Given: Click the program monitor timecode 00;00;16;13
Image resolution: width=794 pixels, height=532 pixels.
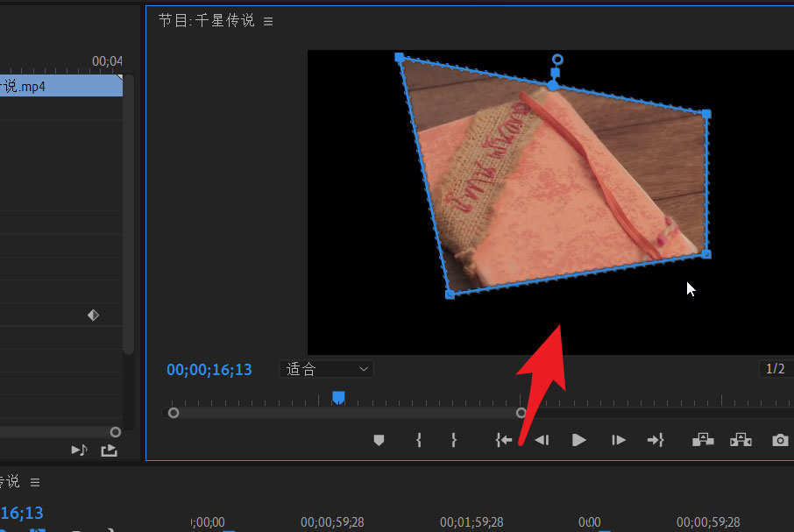Looking at the screenshot, I should tap(209, 370).
